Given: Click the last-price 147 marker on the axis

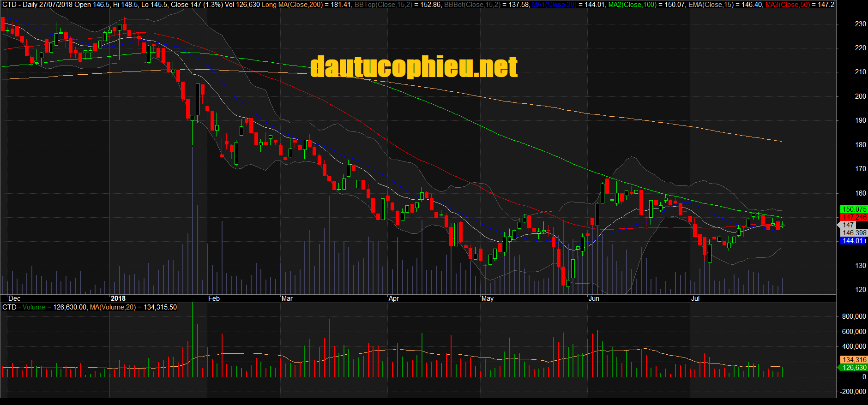Looking at the screenshot, I should click(x=847, y=225).
